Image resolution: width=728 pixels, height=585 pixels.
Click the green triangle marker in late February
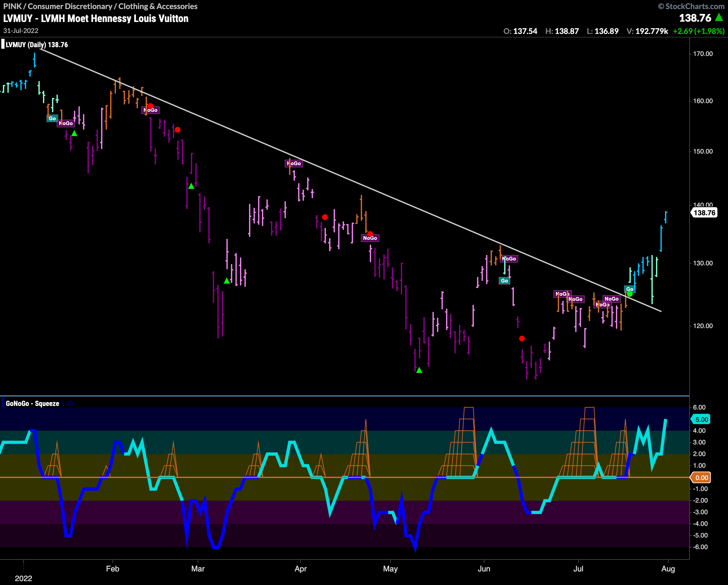(x=191, y=186)
